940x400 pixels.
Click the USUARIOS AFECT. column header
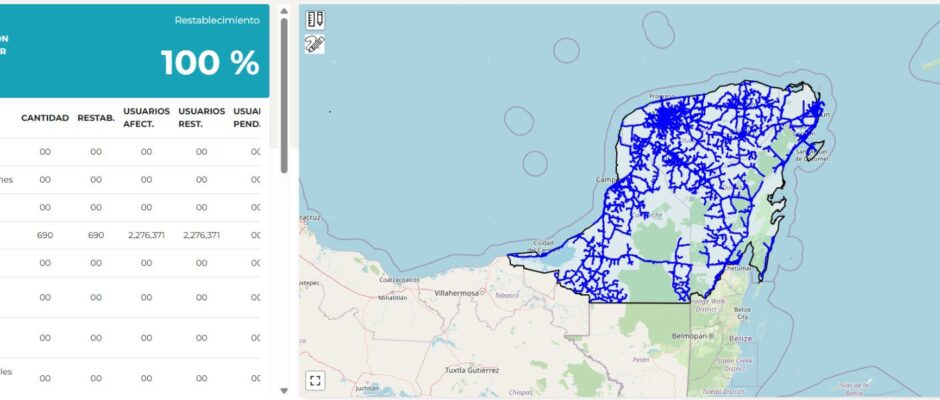click(146, 118)
